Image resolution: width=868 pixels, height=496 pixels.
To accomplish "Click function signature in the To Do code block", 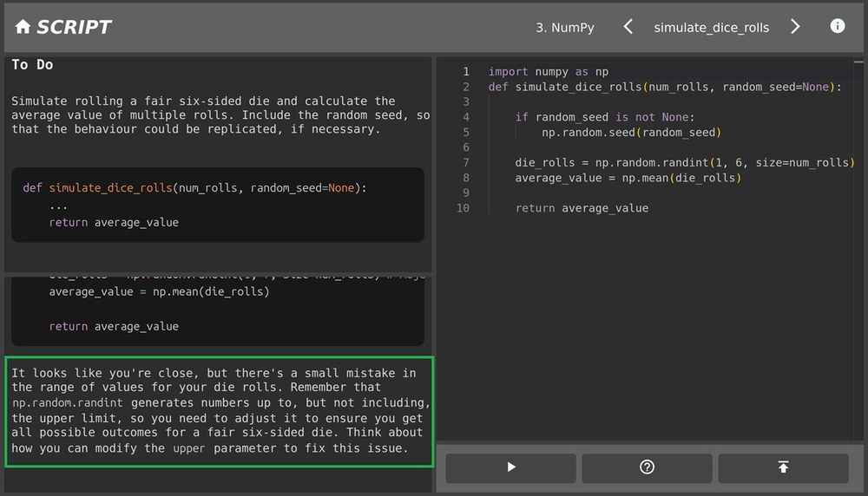I will pos(194,188).
